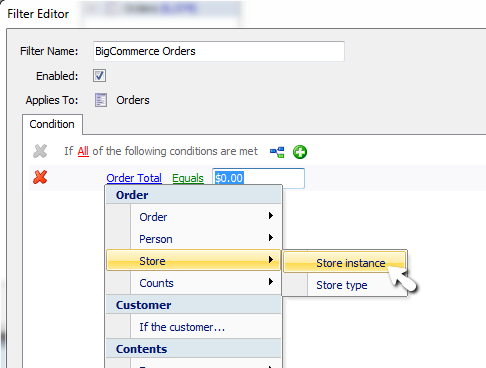
Task: Select Store type from submenu
Action: click(345, 285)
